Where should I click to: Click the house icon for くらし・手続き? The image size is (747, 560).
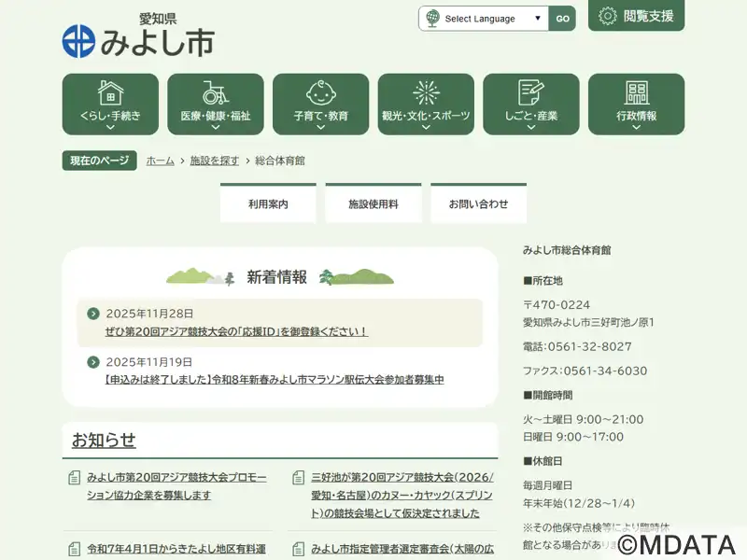(110, 92)
